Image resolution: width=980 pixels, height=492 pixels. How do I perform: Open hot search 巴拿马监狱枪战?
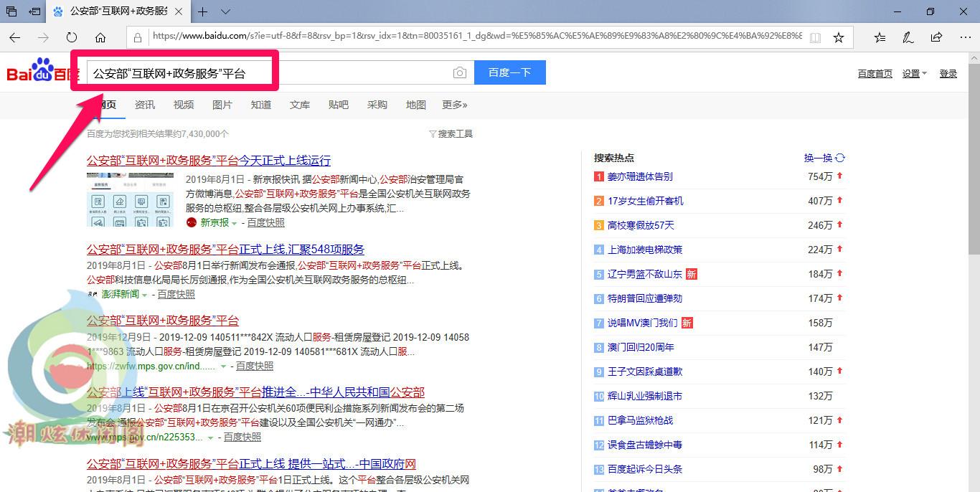[x=641, y=420]
